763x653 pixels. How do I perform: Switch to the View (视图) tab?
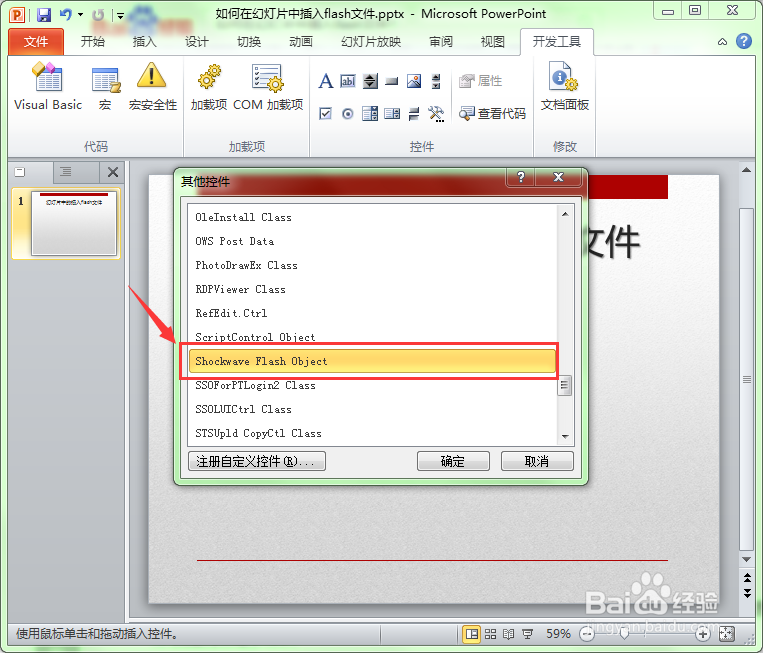pyautogui.click(x=492, y=42)
